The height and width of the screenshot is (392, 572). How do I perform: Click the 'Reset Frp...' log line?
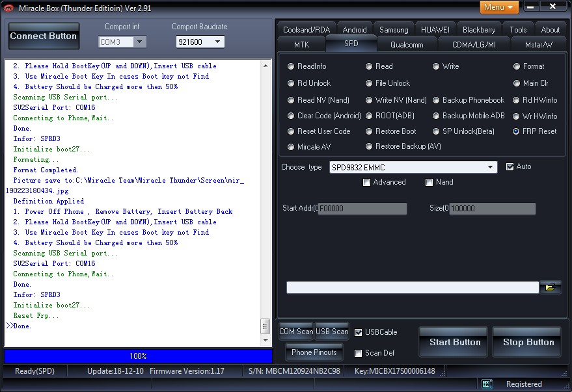pos(36,315)
